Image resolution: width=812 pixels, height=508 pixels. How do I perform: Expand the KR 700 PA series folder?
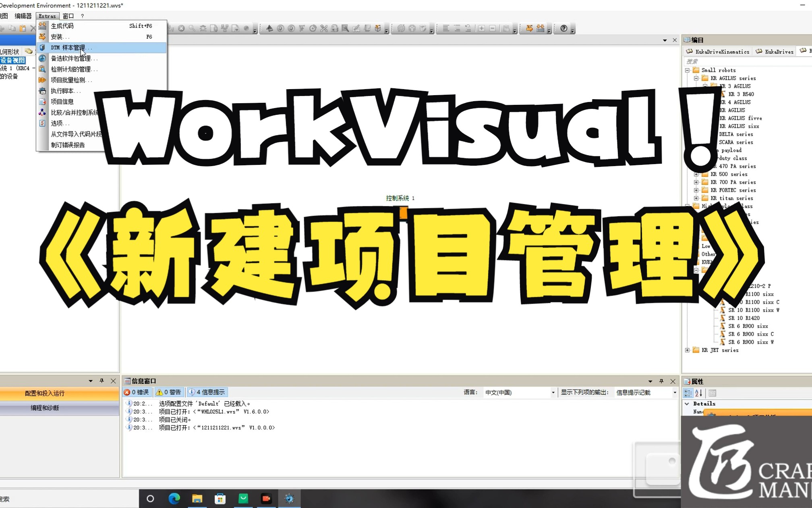pyautogui.click(x=696, y=182)
